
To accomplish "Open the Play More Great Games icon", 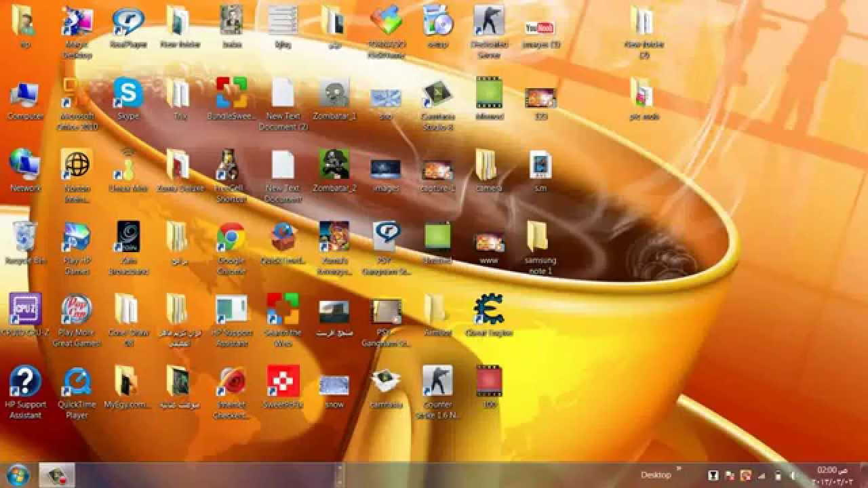I will coord(77,320).
